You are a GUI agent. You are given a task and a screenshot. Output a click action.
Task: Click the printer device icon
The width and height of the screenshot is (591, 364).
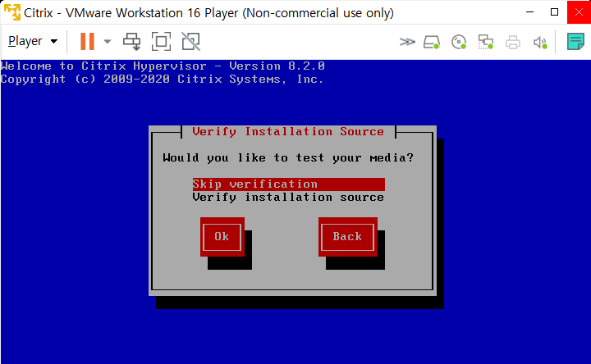512,42
